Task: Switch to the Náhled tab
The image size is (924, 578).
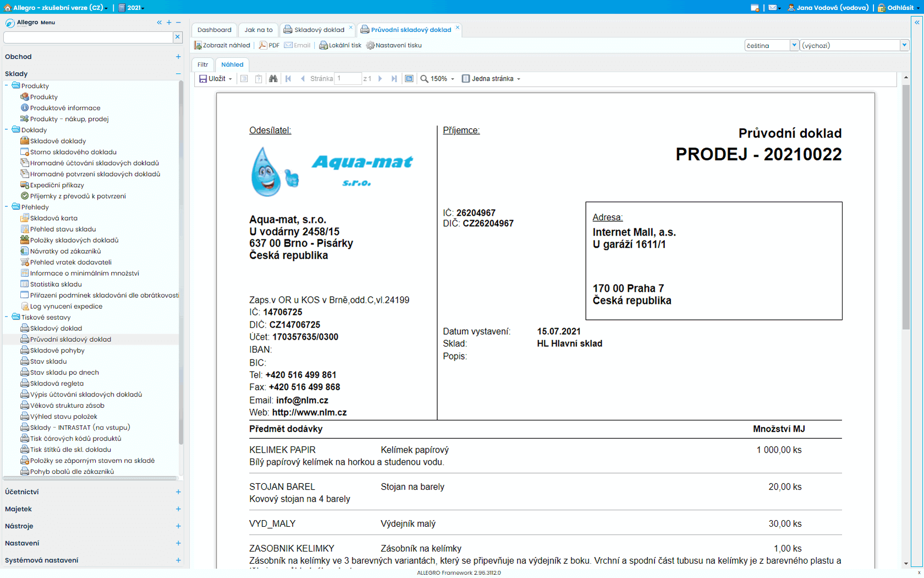Action: pos(232,64)
